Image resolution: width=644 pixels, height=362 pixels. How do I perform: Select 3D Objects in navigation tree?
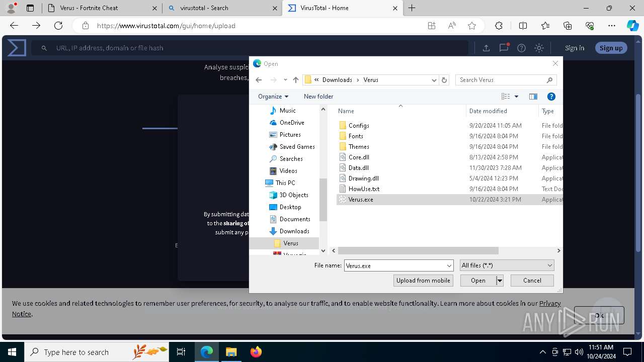click(294, 195)
